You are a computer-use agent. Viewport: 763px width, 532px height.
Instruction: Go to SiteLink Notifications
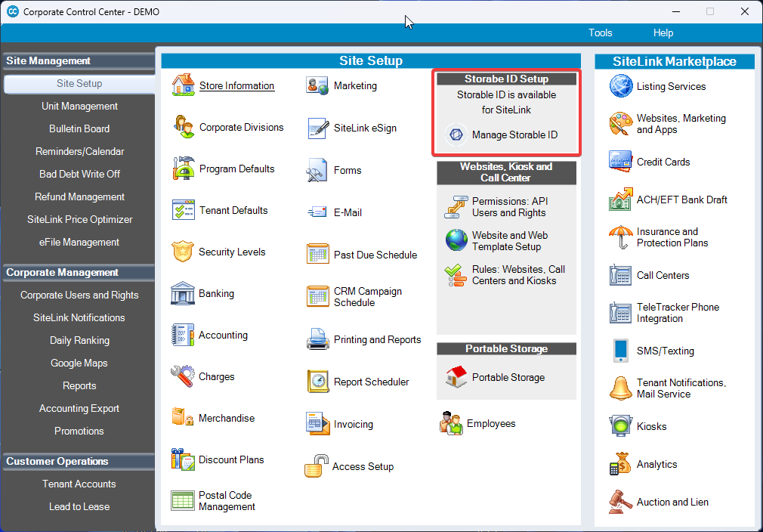(79, 317)
